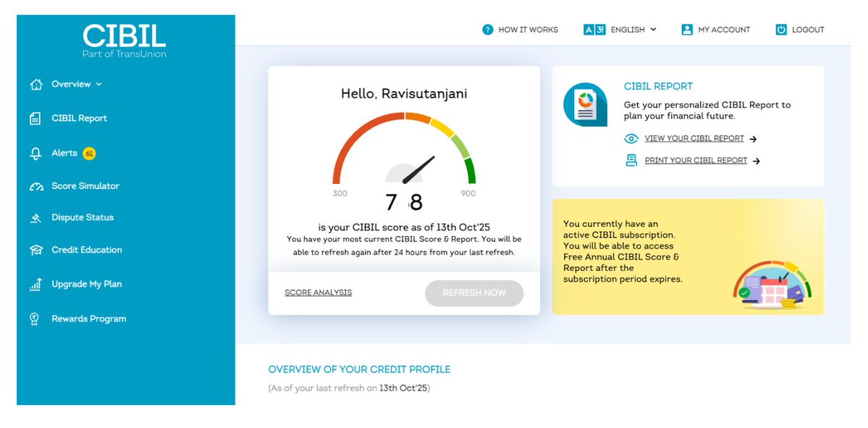Click arrow next to Print Your CIBIL Report
The image size is (868, 428).
pos(757,161)
